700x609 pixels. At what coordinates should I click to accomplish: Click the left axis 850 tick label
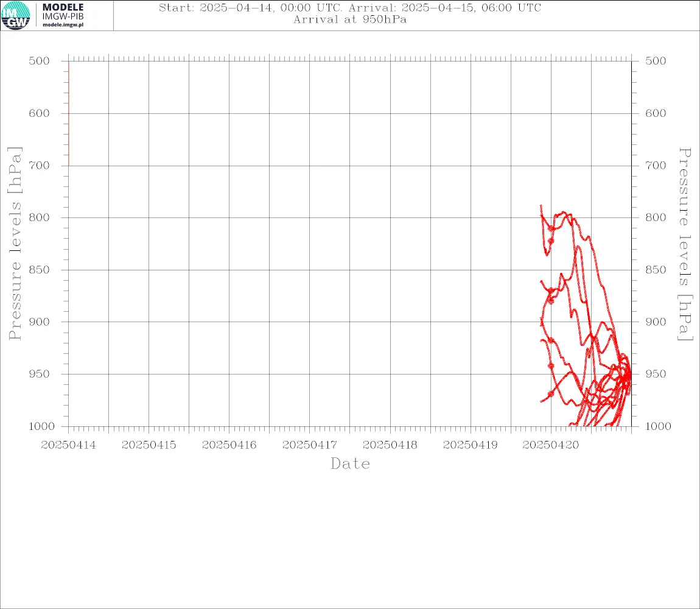point(40,270)
